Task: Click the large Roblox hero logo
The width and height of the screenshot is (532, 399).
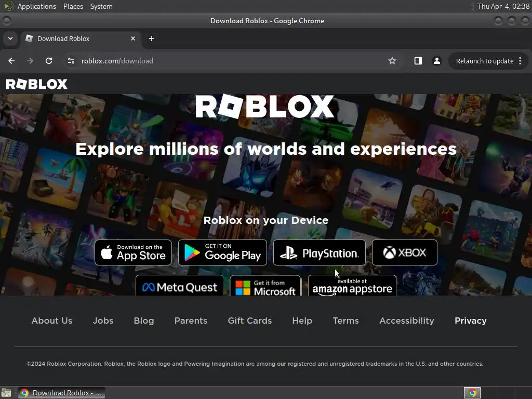Action: point(265,106)
